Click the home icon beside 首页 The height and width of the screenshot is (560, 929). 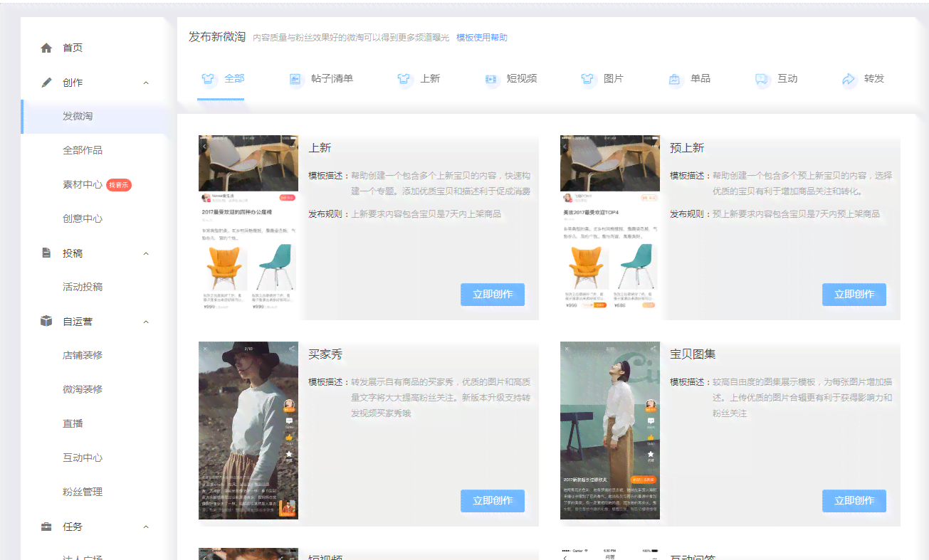coord(46,48)
